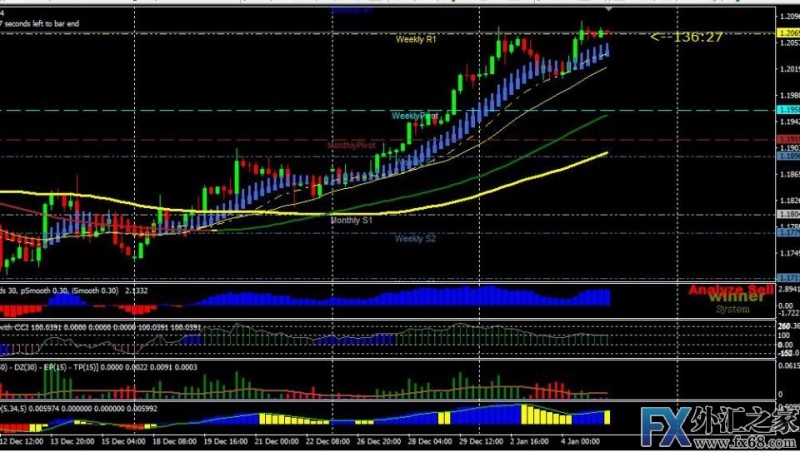Click the Analyze Sell signal label
800x452 pixels.
[x=731, y=290]
